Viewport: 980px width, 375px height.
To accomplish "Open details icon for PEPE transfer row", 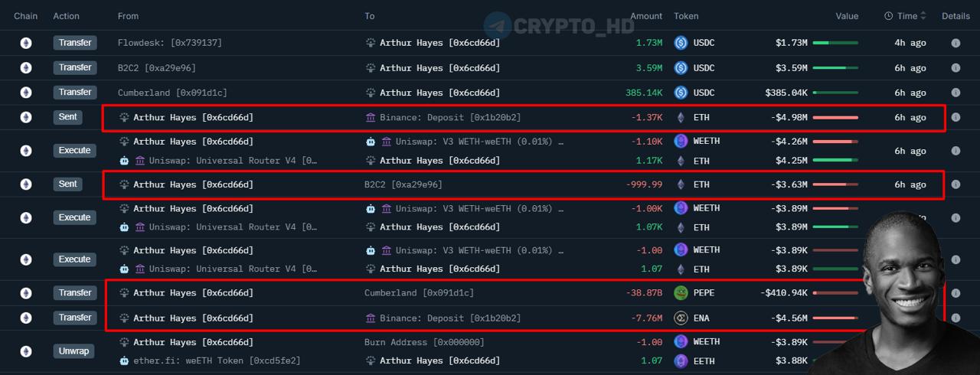I will click(x=955, y=293).
